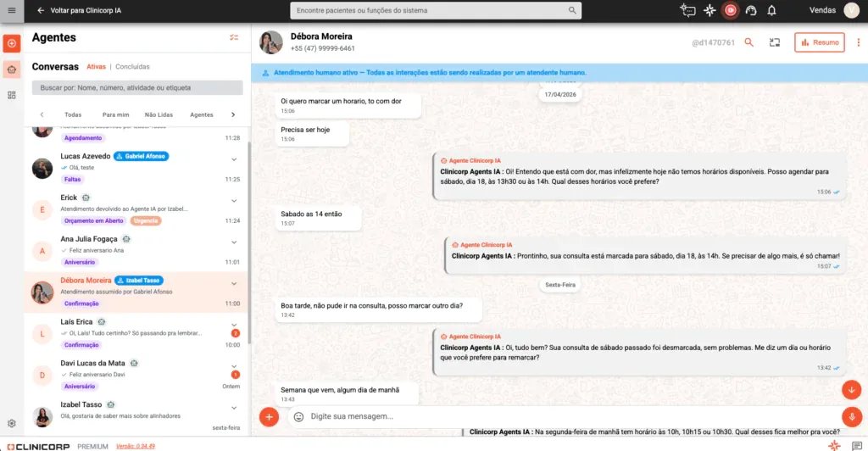The image size is (868, 451).
Task: Open the Resumo summary button
Action: coord(820,42)
